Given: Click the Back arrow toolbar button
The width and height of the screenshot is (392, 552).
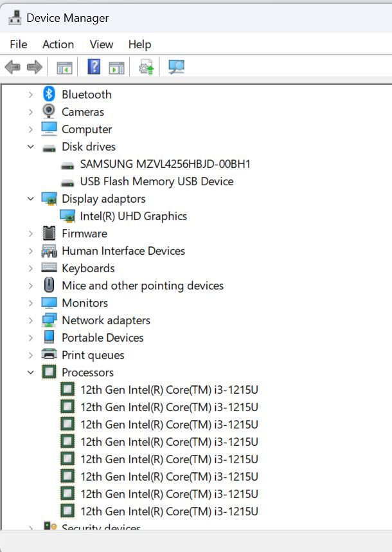Looking at the screenshot, I should click(12, 67).
